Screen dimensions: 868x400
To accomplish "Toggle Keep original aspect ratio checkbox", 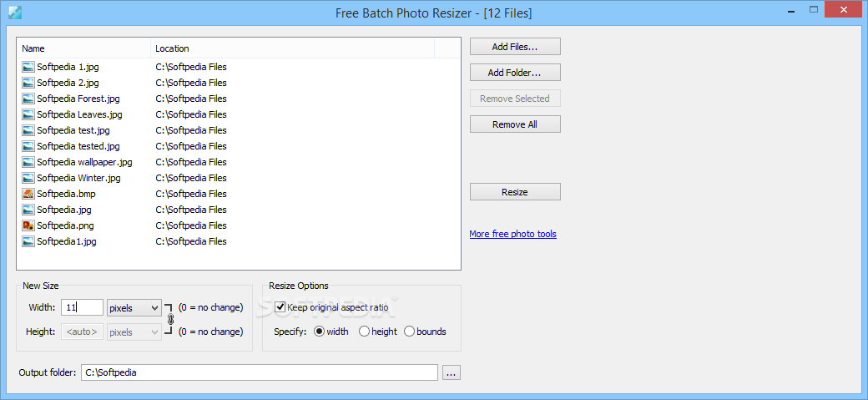I will point(280,307).
